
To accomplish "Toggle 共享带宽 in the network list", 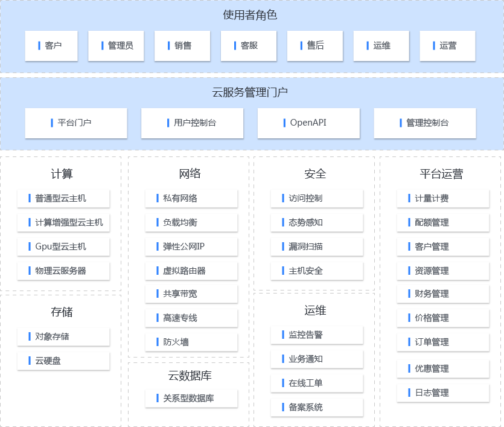I will pos(191,295).
